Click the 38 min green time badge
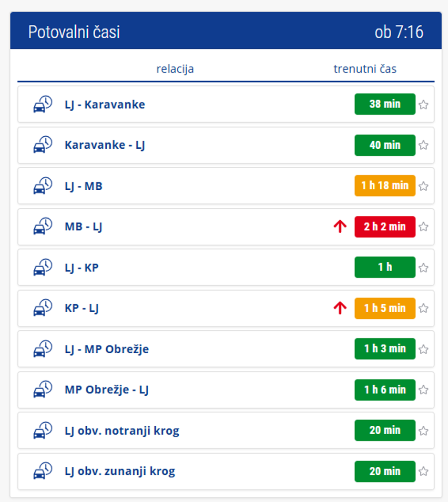This screenshot has width=448, height=502. (x=385, y=104)
